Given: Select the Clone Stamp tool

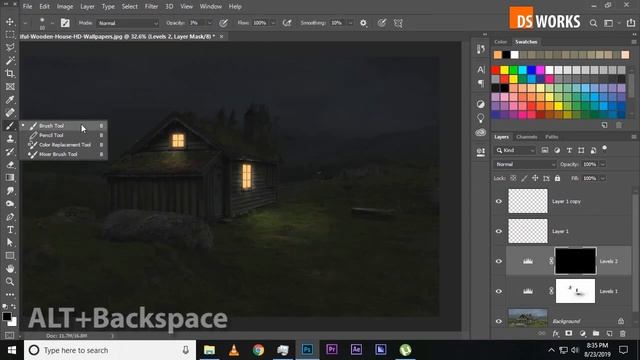Looking at the screenshot, I should [x=10, y=139].
